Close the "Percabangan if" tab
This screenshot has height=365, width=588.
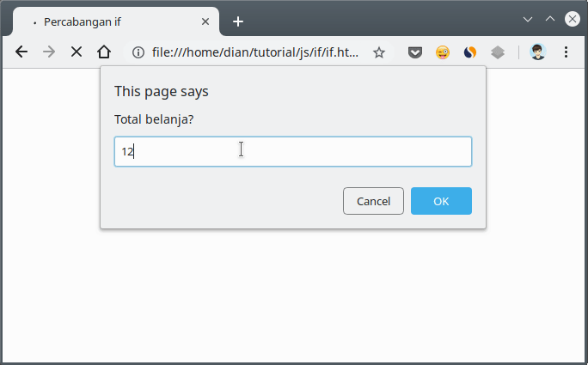click(205, 21)
